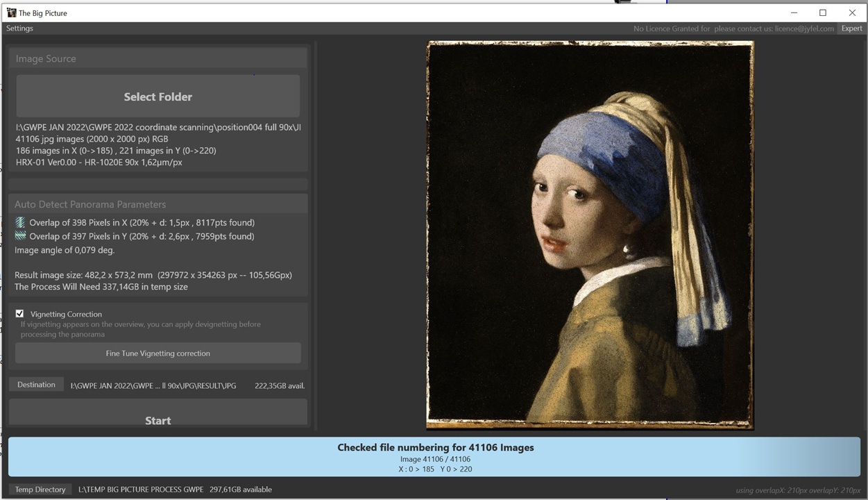Click the Overlap in X striped icon
Image resolution: width=868 pixels, height=500 pixels.
pos(20,223)
